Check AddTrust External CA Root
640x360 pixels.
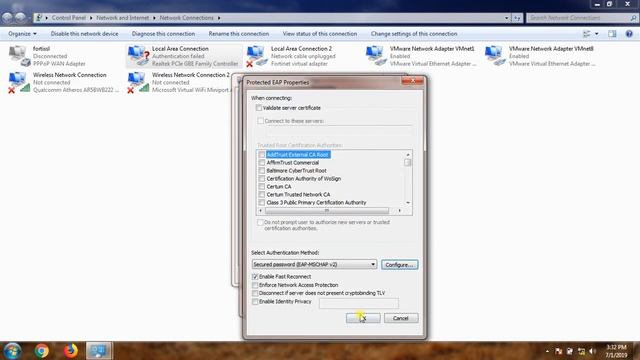pos(262,155)
